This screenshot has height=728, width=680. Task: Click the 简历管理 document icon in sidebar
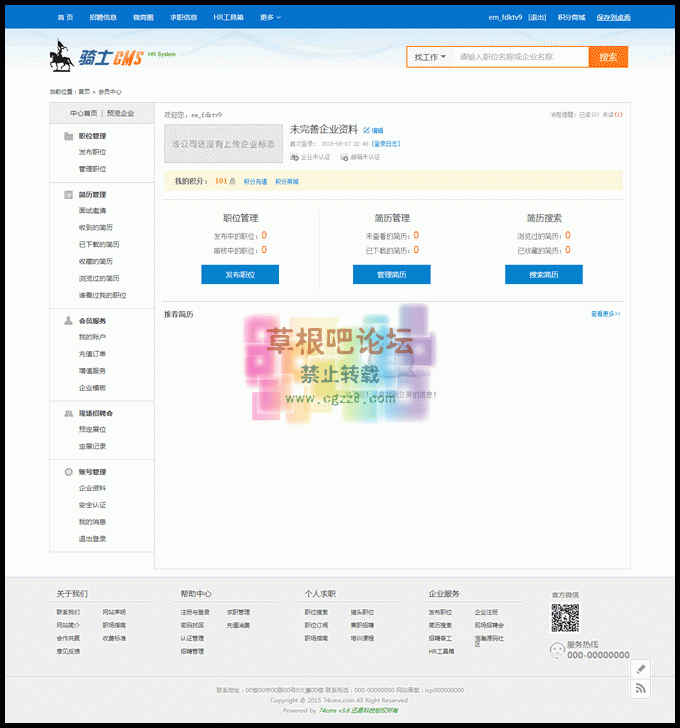68,195
